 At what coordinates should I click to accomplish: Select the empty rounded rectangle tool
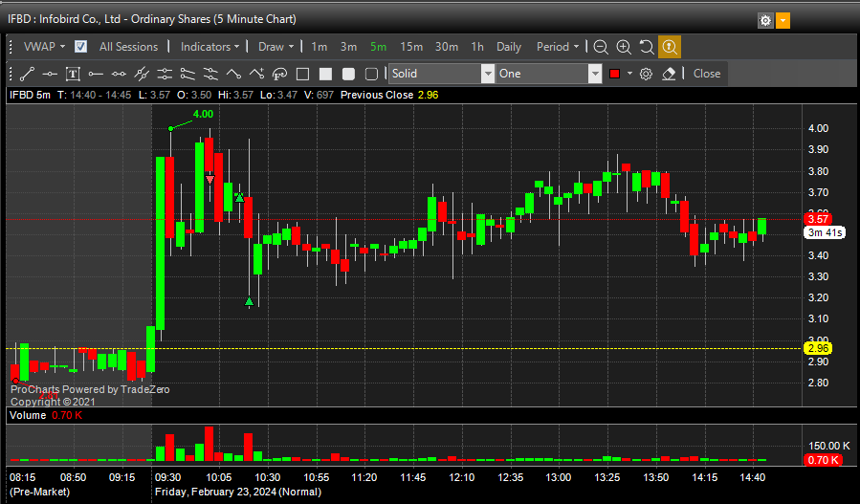click(372, 74)
